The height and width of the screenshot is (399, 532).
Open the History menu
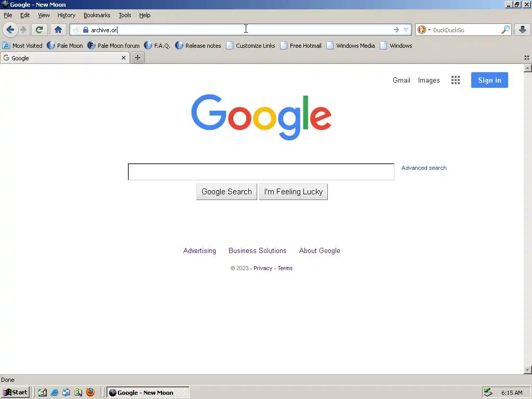(x=66, y=15)
